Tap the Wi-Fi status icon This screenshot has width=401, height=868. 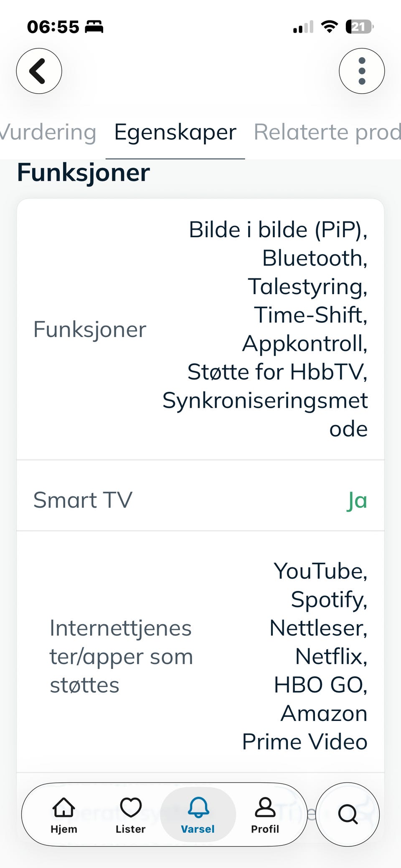pos(330,27)
